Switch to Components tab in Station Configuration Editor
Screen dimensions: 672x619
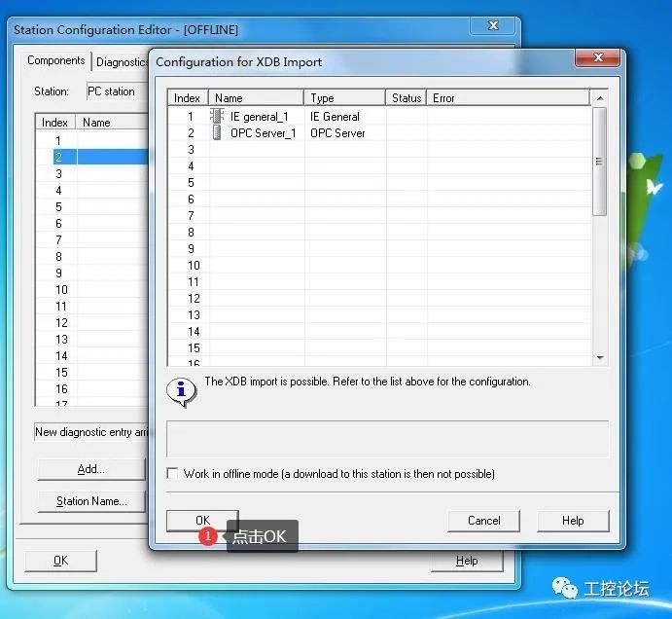(56, 60)
